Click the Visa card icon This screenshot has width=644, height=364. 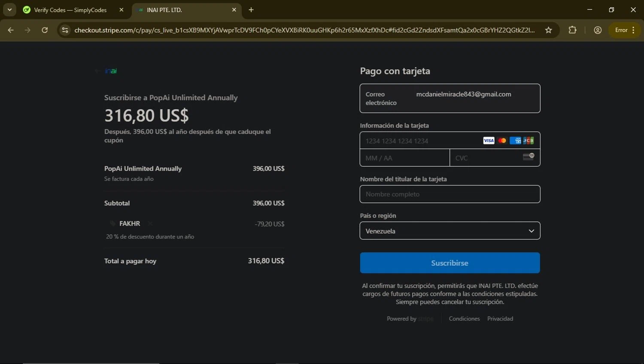pyautogui.click(x=489, y=141)
